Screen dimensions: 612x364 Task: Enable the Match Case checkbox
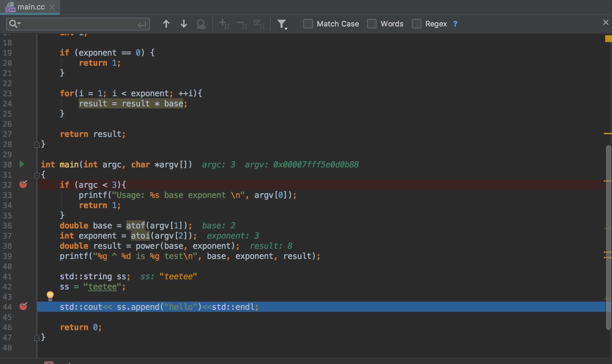tap(308, 24)
